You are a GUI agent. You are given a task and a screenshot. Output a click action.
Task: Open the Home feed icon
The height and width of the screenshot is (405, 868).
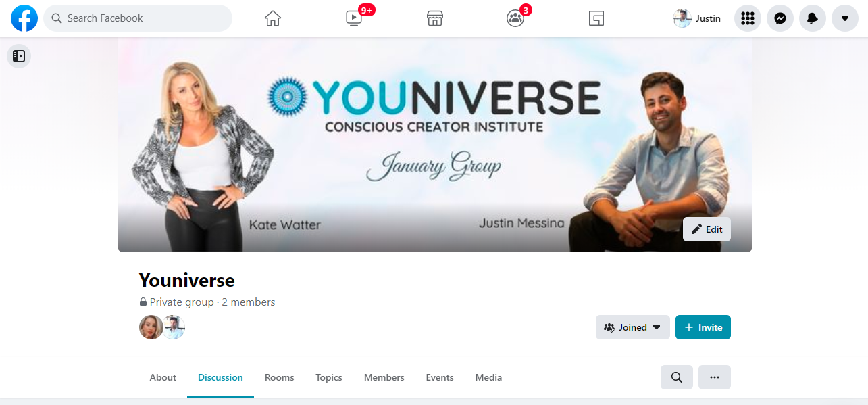[x=273, y=18]
